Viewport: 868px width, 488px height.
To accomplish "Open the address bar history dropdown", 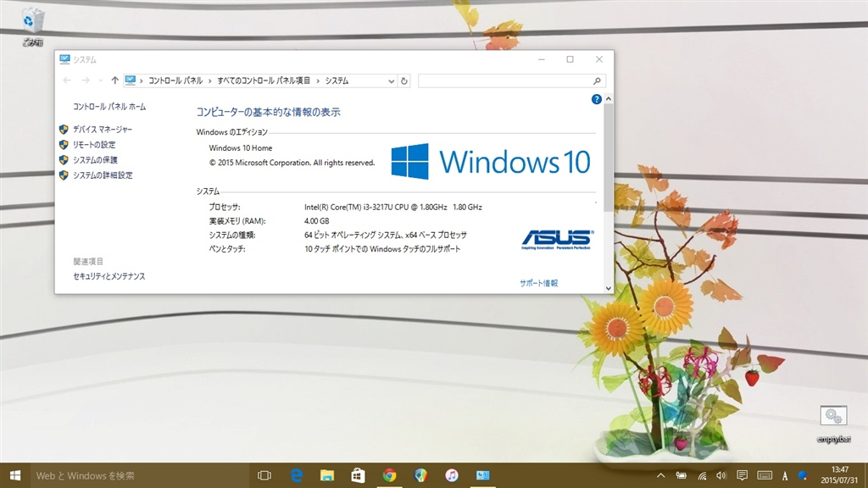I will pos(392,80).
